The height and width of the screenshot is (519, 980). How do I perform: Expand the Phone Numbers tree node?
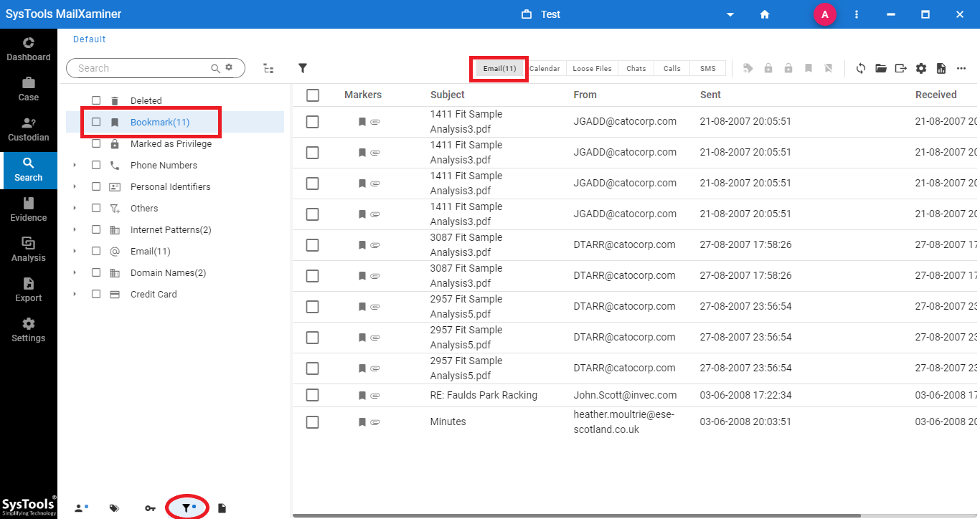pyautogui.click(x=75, y=165)
